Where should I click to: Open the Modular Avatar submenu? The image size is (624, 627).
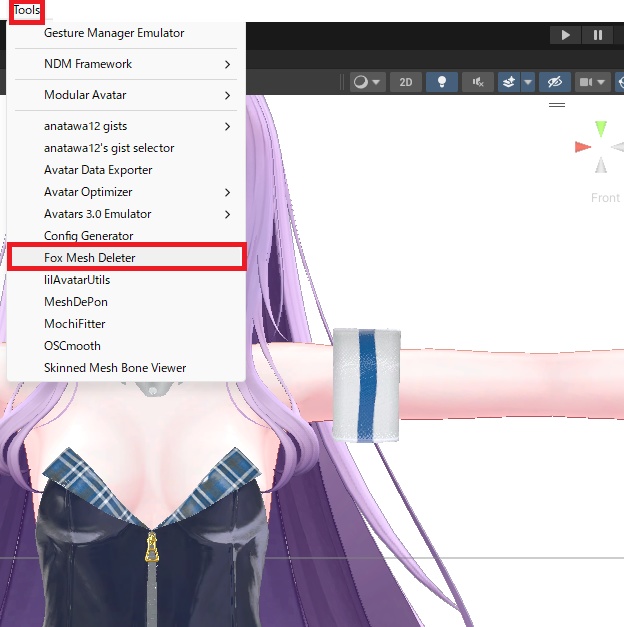tap(126, 95)
